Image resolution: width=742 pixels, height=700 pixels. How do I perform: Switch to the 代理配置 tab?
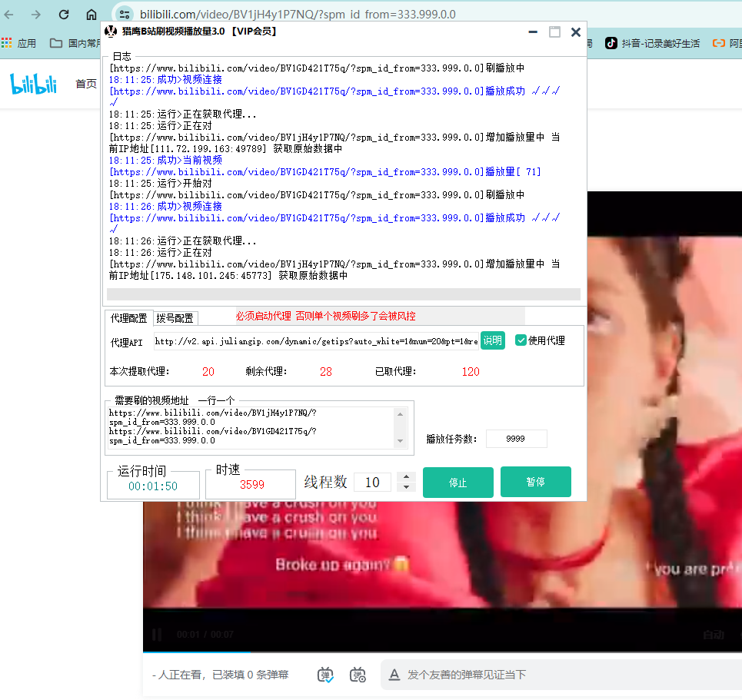[x=128, y=318]
